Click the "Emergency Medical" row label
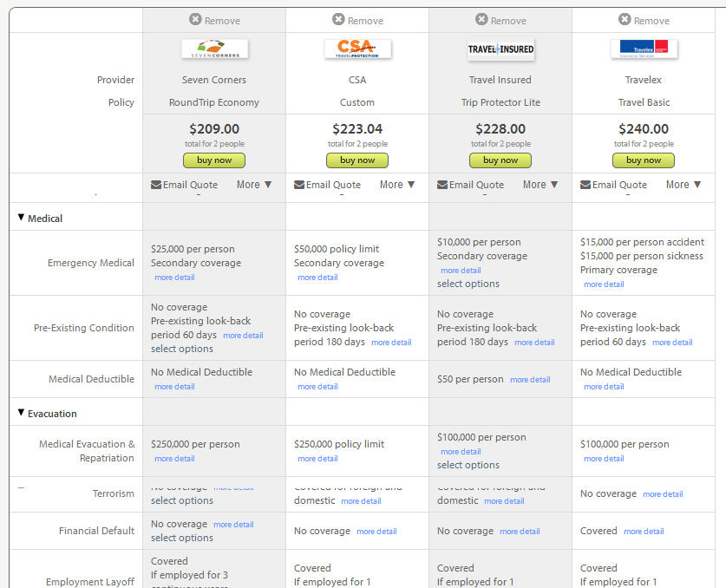 91,263
